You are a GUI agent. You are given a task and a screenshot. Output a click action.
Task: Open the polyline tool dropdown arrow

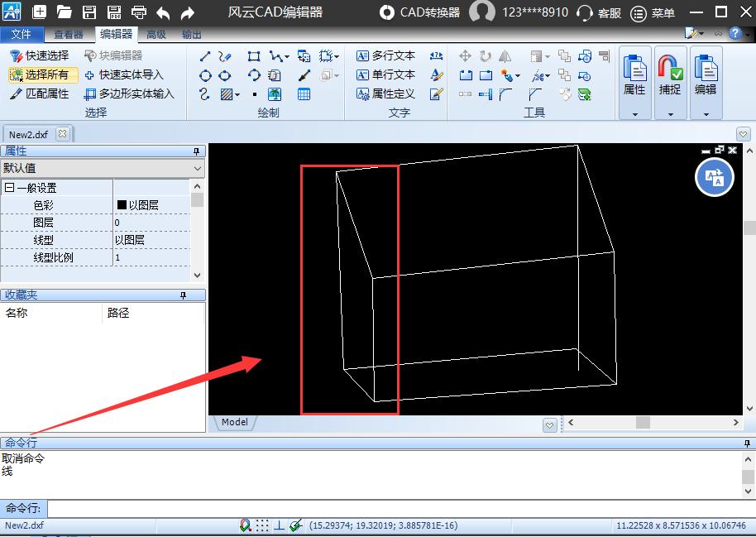pyautogui.click(x=288, y=56)
